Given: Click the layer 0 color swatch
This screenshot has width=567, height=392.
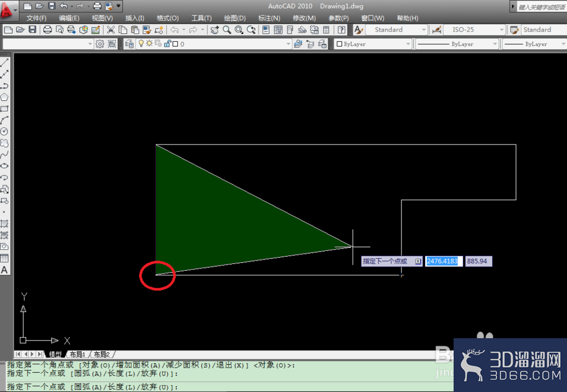Looking at the screenshot, I should coord(175,44).
